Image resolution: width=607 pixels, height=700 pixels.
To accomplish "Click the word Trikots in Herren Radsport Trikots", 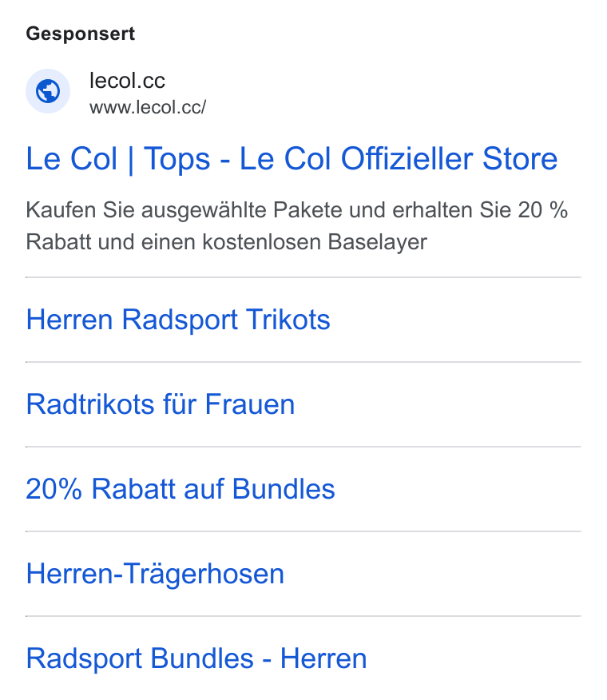I will click(288, 320).
